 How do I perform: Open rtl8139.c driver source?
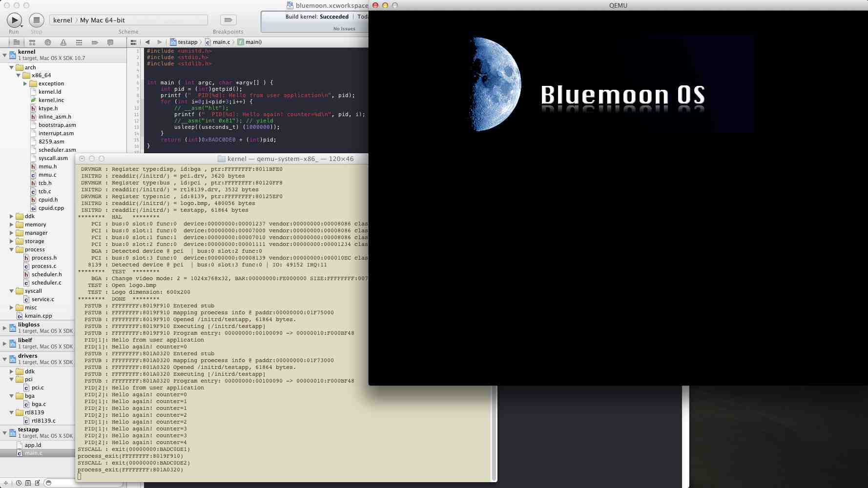pyautogui.click(x=40, y=421)
